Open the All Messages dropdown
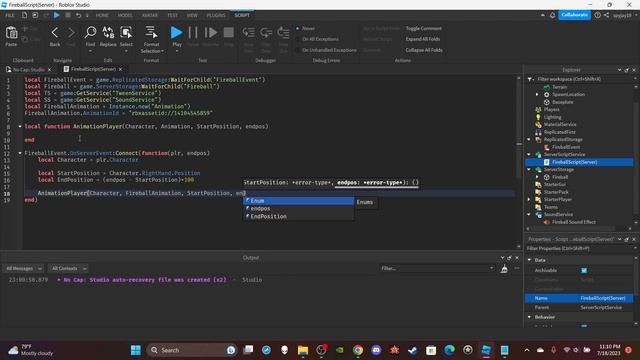The width and height of the screenshot is (640, 360). coord(23,269)
